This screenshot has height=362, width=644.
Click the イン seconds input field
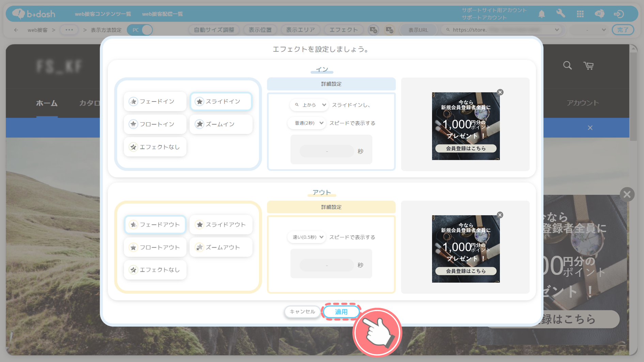click(x=327, y=151)
